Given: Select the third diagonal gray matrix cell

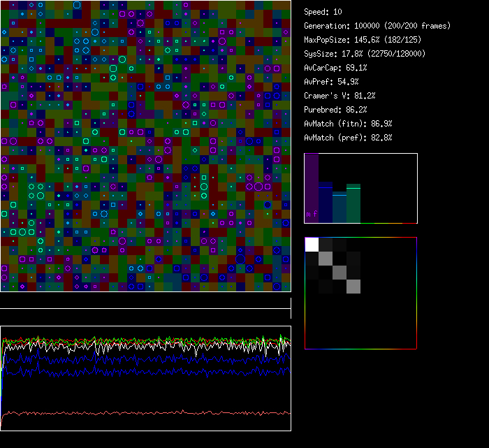Looking at the screenshot, I should point(340,273).
